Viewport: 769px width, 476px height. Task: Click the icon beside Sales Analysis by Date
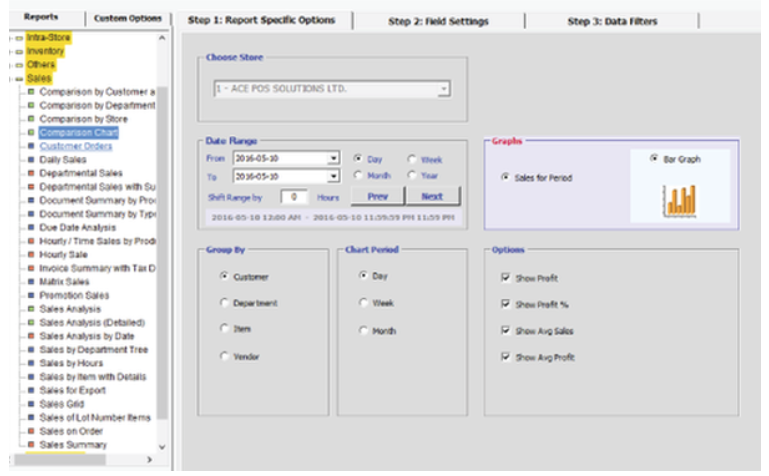point(31,336)
